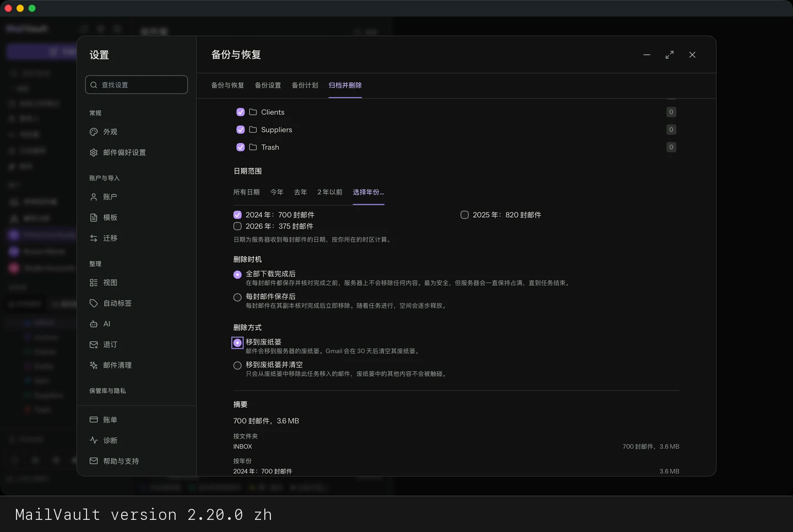The width and height of the screenshot is (793, 532).
Task: Click the Clients folder icon
Action: coord(253,112)
